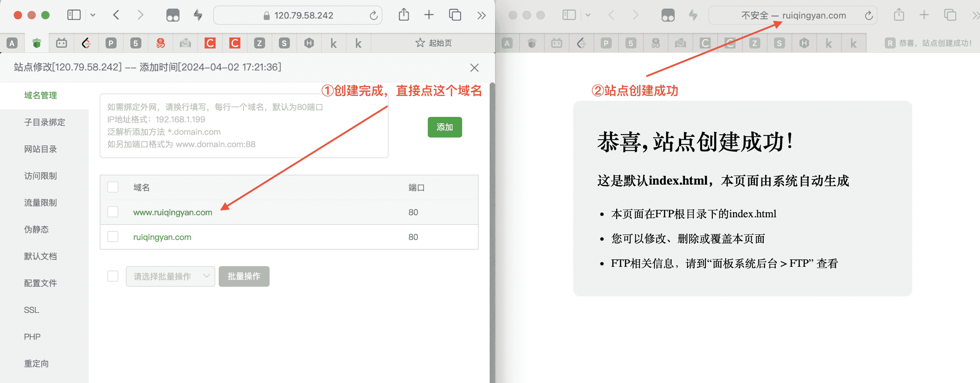Click the 站点修改 dialog's vertical scrollbar
The width and height of the screenshot is (980, 383).
492,232
